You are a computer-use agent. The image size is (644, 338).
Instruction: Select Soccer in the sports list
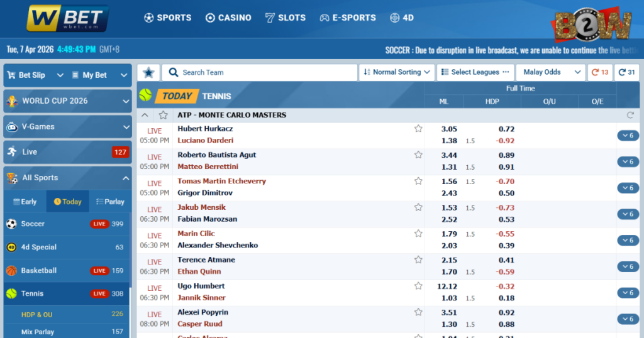point(67,224)
